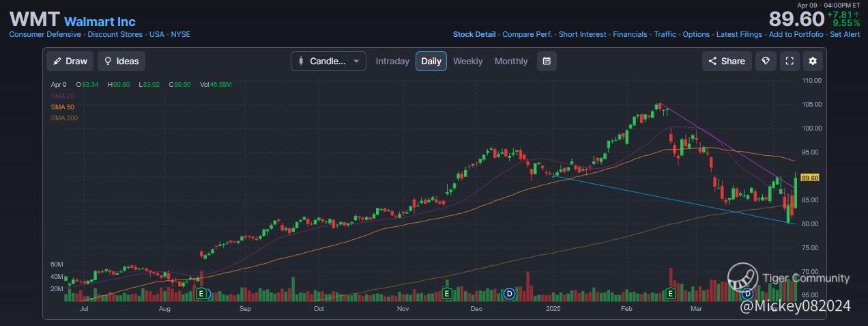The image size is (868, 326).
Task: Click the SMA 50 indicator label
Action: [62, 107]
